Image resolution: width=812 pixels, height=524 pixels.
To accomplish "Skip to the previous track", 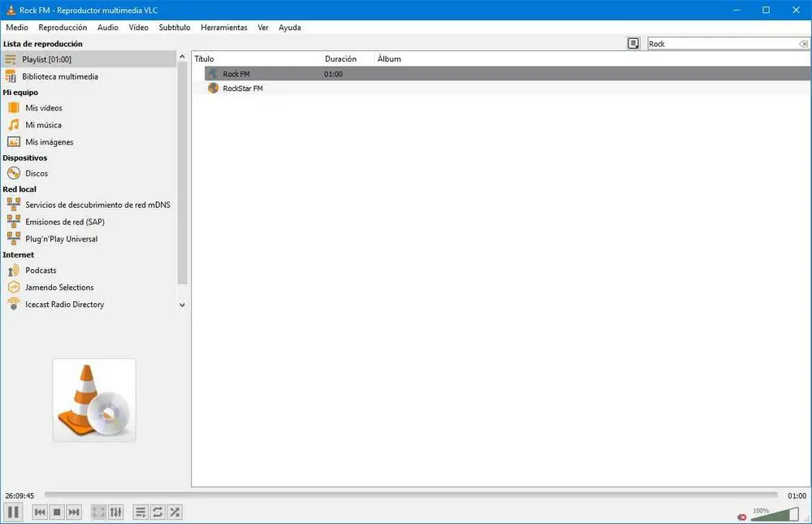I will [x=40, y=512].
